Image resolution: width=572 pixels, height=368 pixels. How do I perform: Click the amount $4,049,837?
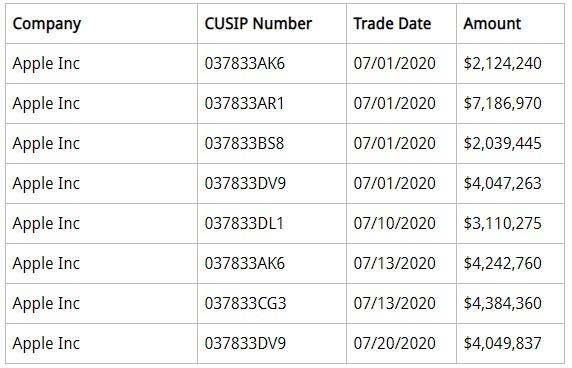point(502,344)
